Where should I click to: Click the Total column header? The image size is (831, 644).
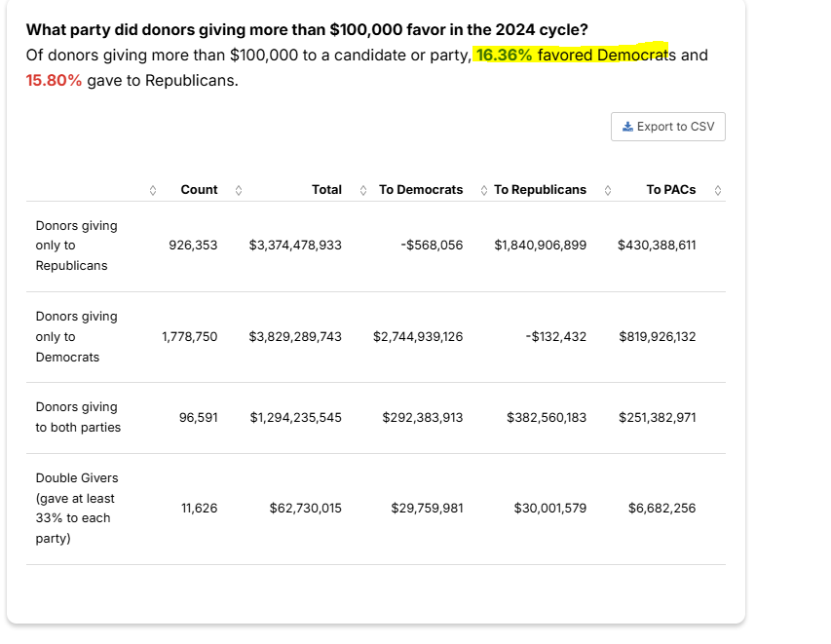(326, 190)
